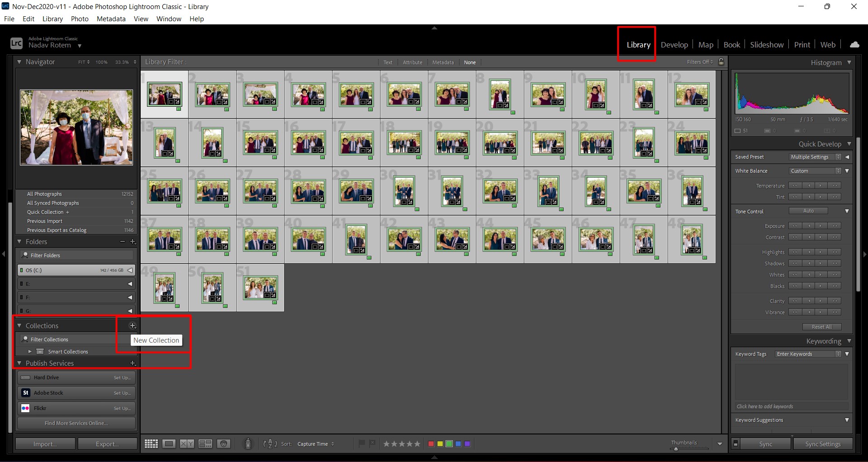Viewport: 868px width, 462px height.
Task: Open People face view
Action: pyautogui.click(x=223, y=444)
